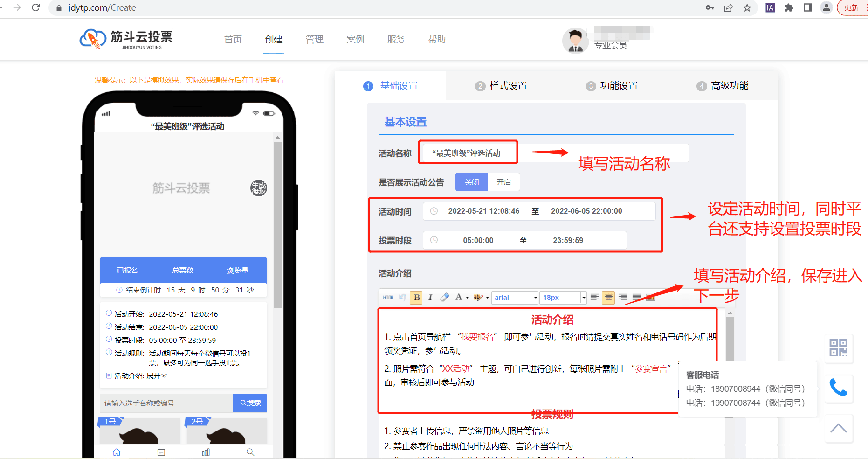Open 案例 in the navigation
This screenshot has height=459, width=868.
(355, 40)
